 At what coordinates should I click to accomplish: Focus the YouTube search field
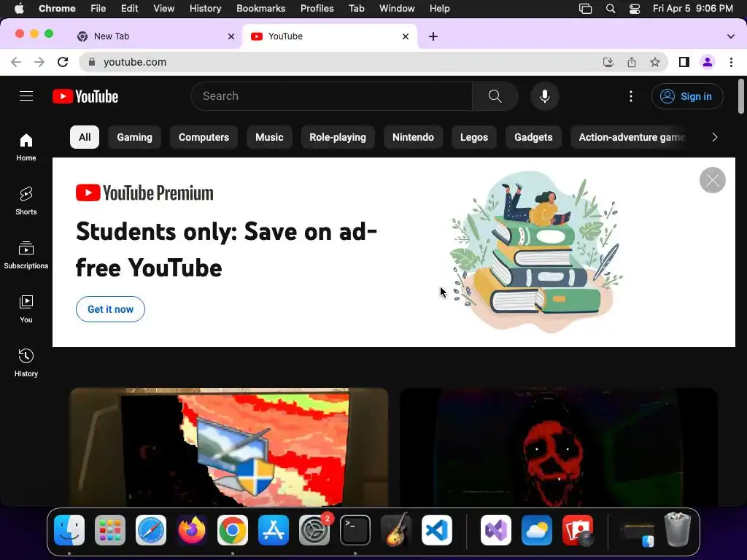click(331, 96)
